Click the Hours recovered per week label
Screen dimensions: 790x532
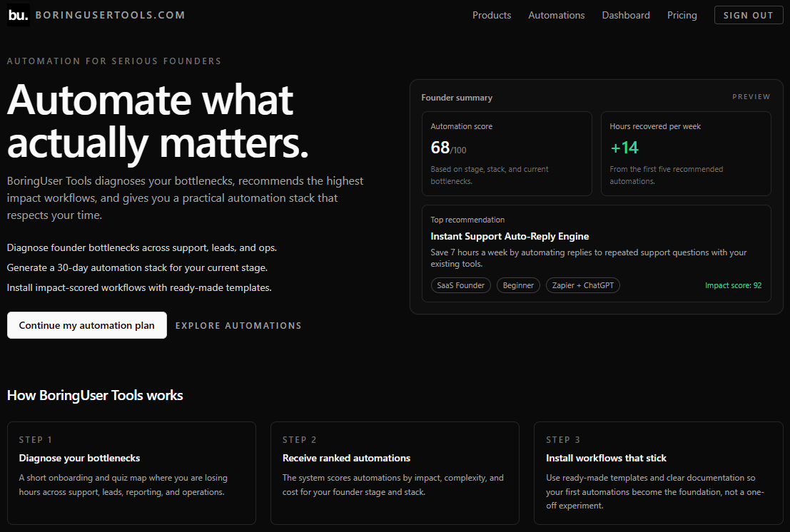click(655, 126)
